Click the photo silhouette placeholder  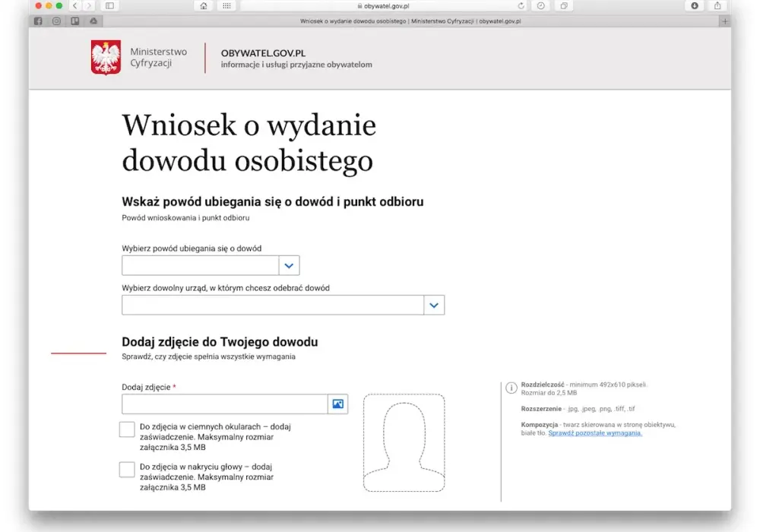[x=404, y=443]
